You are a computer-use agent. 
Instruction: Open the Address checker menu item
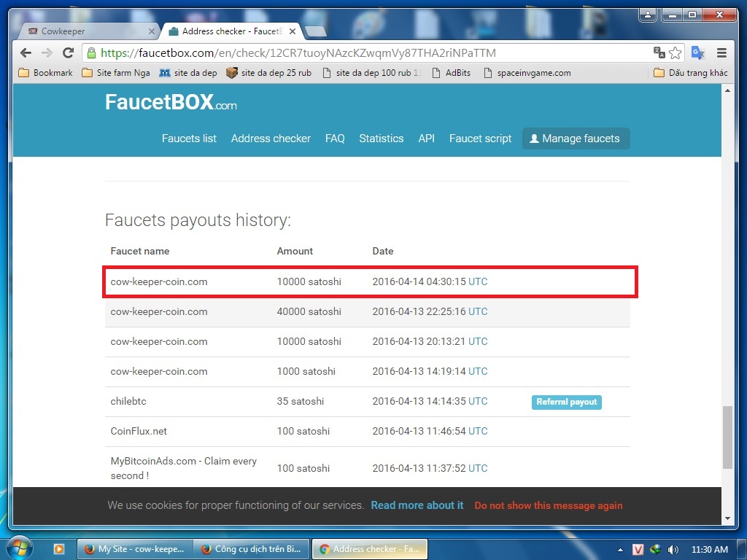click(x=271, y=139)
